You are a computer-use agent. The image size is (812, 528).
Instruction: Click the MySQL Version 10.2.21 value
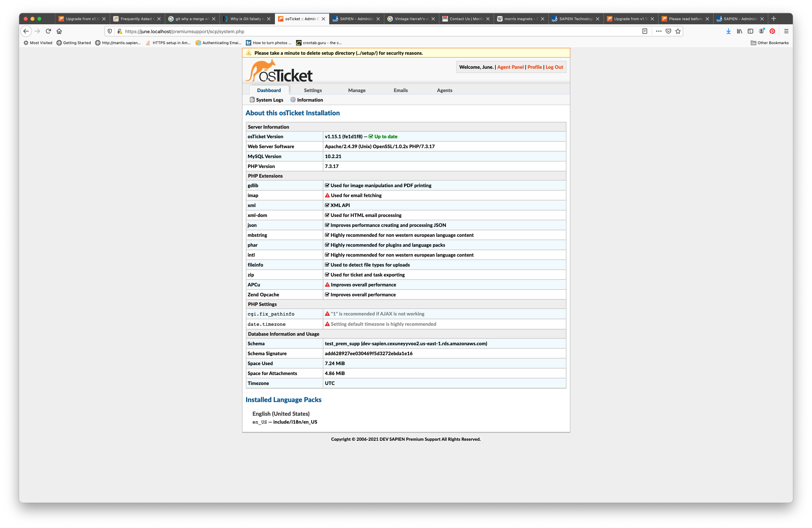[x=333, y=156]
